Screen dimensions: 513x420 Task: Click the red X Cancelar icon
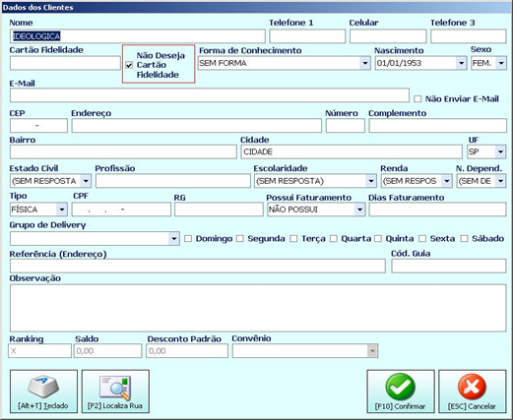pos(472,387)
